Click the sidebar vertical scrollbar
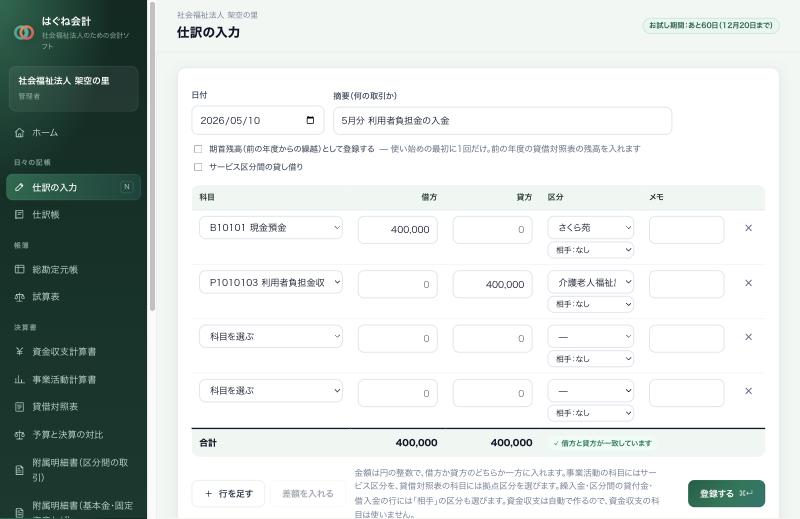 [152, 157]
